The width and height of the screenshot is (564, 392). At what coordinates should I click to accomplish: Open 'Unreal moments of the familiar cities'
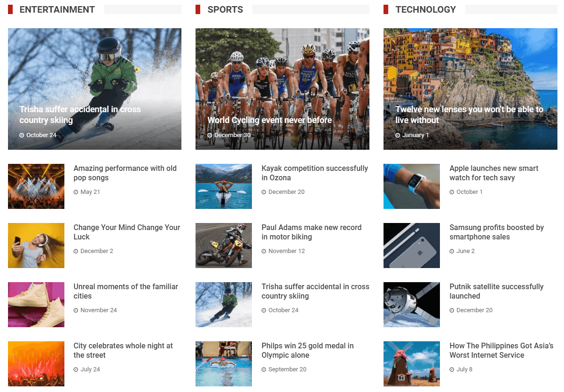[126, 292]
